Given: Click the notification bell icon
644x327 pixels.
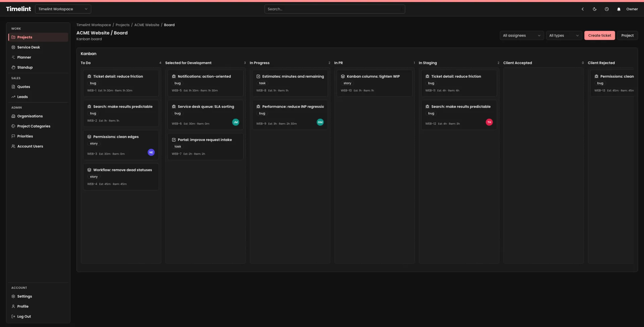Looking at the screenshot, I should (x=619, y=9).
